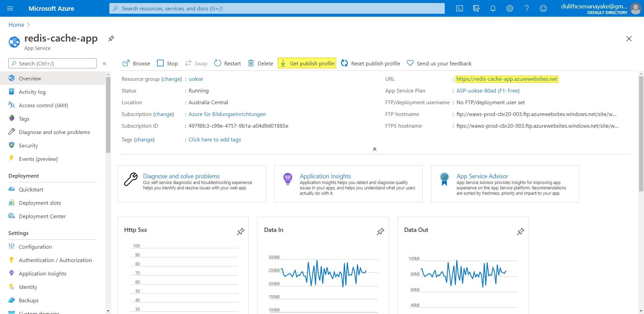Open the uokse resource group link
This screenshot has width=644, height=314.
point(196,79)
